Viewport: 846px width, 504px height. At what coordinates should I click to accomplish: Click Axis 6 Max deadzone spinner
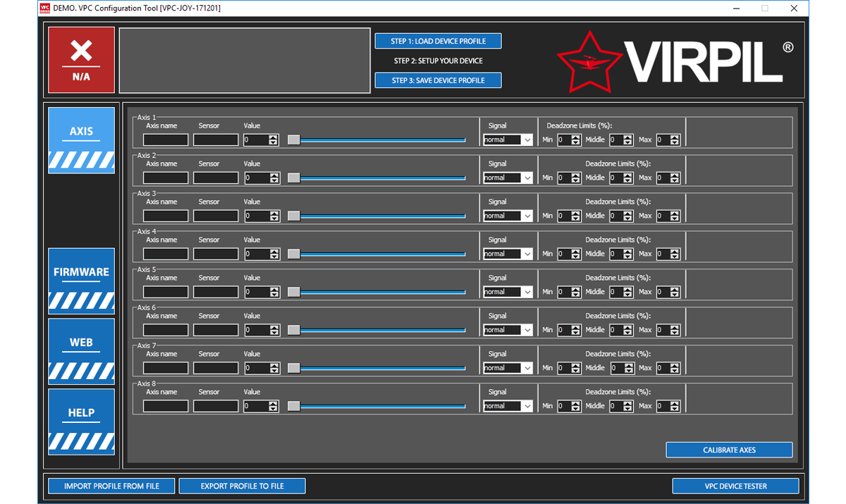tap(668, 330)
